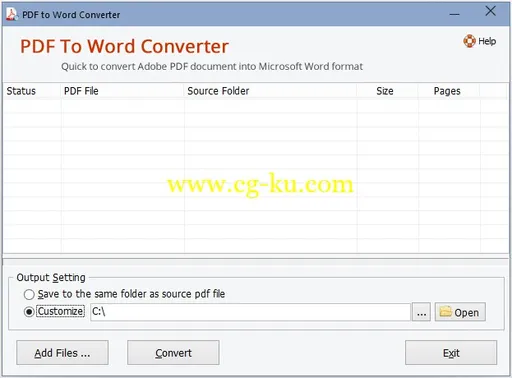Screen dimensions: 512x378
Task: Click the output folder path field
Action: 250,312
